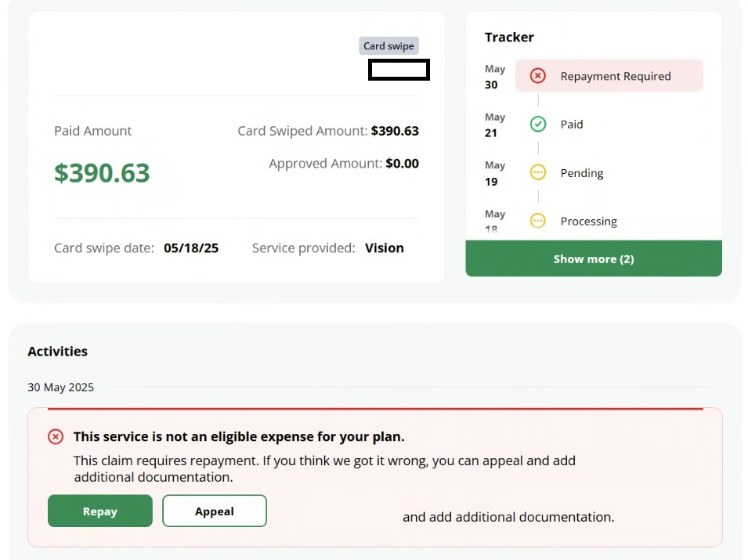Click the card swipe date 05/18/25
The width and height of the screenshot is (748, 560).
pyautogui.click(x=191, y=248)
